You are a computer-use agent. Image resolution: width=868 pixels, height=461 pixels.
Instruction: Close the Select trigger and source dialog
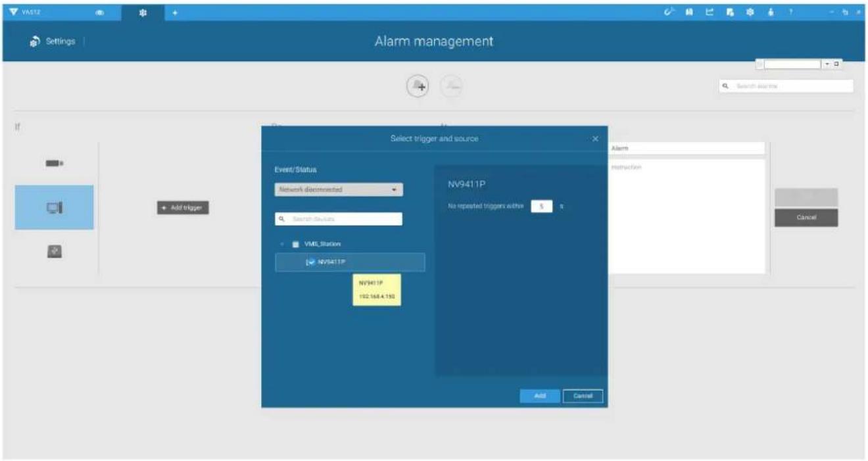pos(595,139)
